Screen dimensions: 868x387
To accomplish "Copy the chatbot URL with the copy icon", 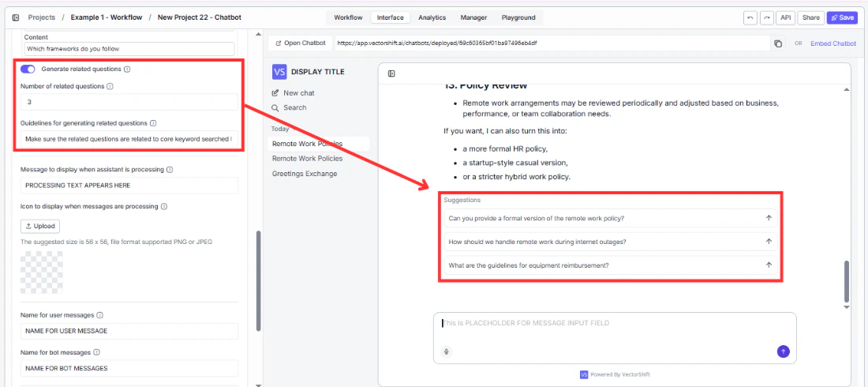I will [x=778, y=43].
